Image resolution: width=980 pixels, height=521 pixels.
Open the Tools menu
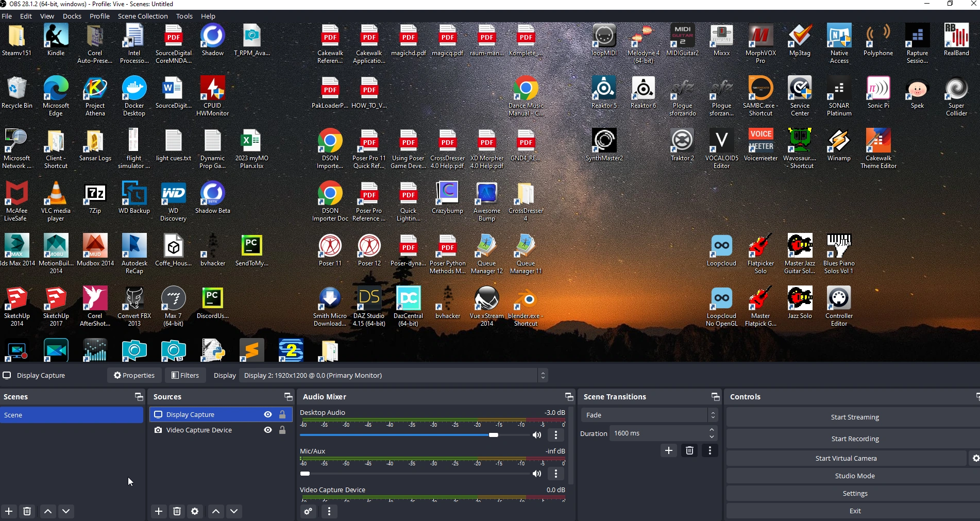click(184, 16)
